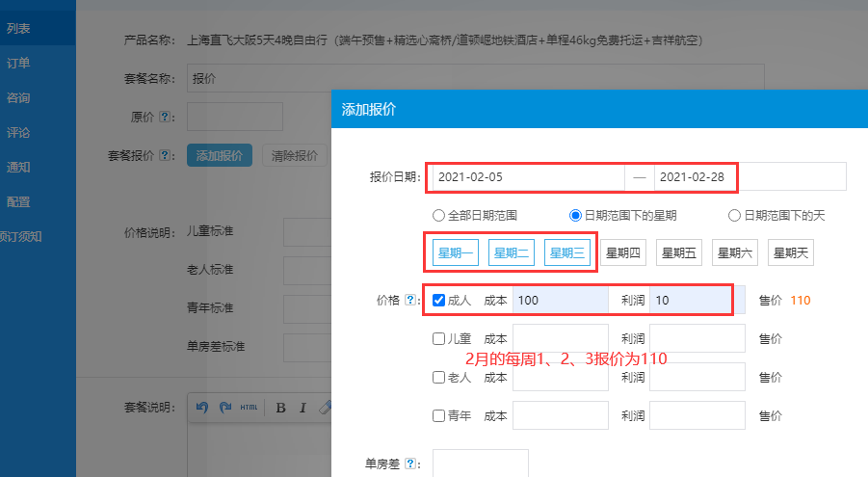Go to 咨询 in the left sidebar
This screenshot has width=868, height=477.
click(x=18, y=98)
